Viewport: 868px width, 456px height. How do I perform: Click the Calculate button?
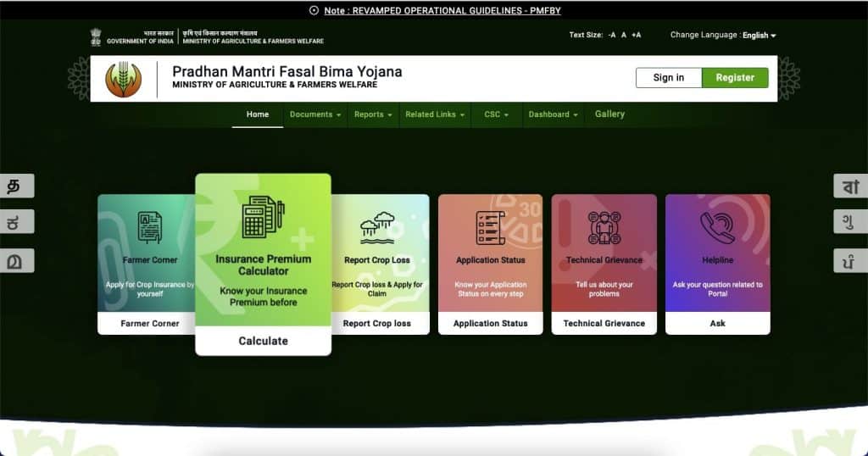[x=264, y=341]
